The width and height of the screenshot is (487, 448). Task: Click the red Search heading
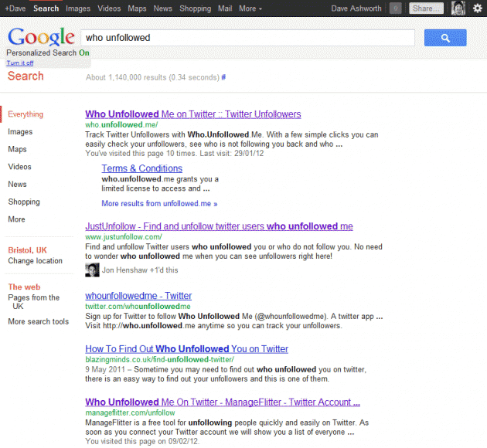click(x=26, y=76)
